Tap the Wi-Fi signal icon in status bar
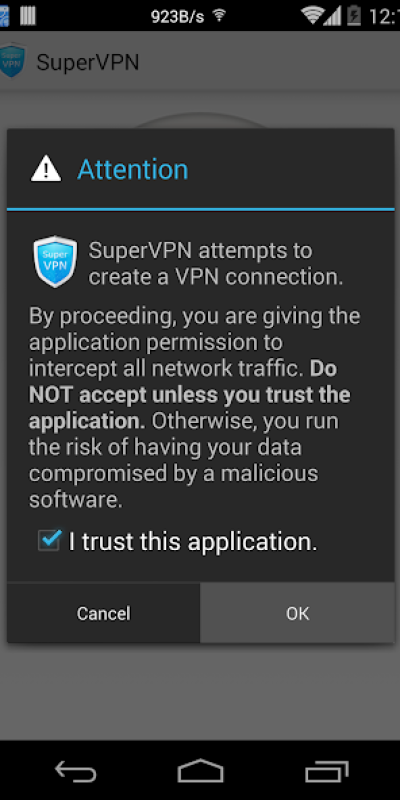Image resolution: width=400 pixels, height=800 pixels. click(312, 16)
